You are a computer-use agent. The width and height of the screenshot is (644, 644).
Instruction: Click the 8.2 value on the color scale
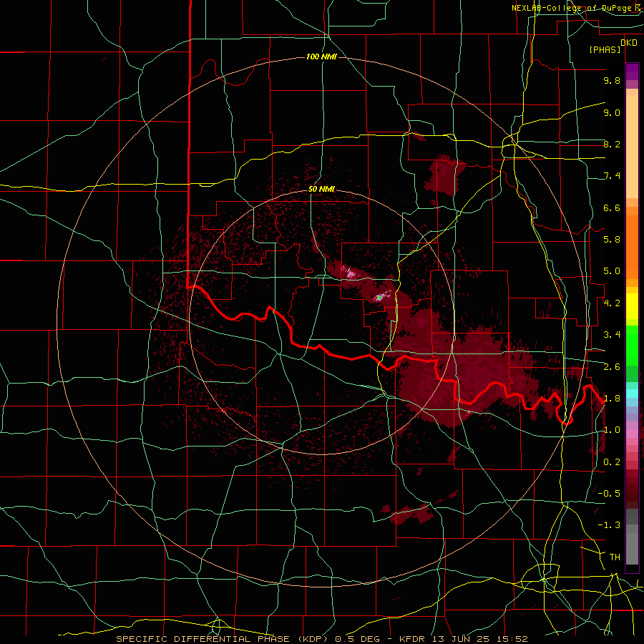click(x=612, y=144)
